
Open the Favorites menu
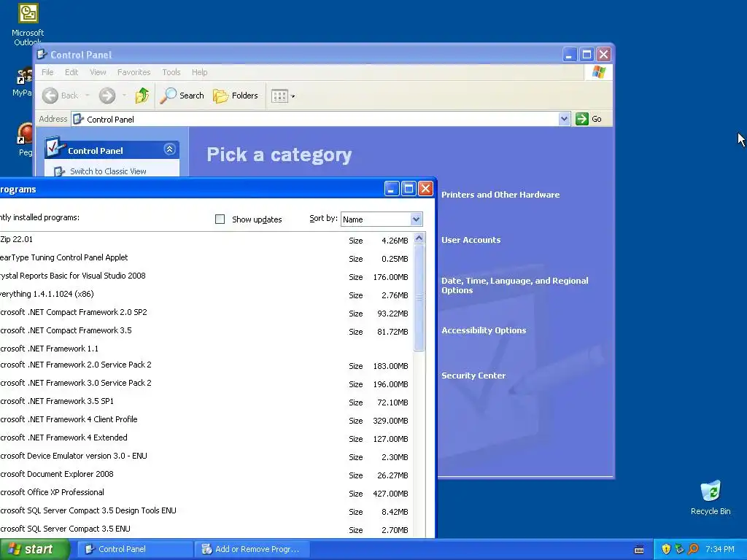click(x=134, y=72)
